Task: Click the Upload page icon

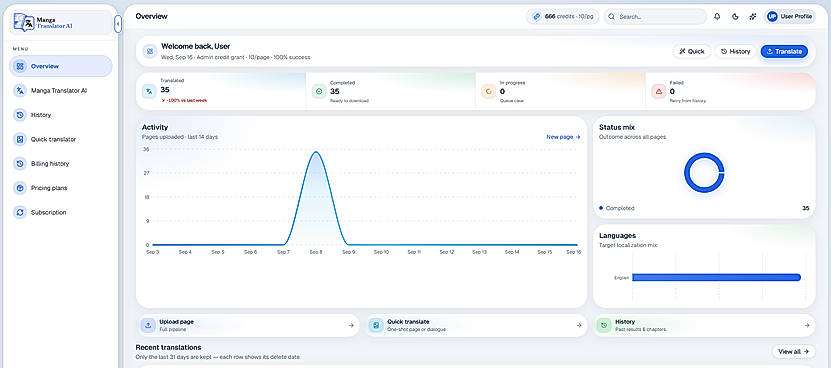Action: tap(148, 326)
